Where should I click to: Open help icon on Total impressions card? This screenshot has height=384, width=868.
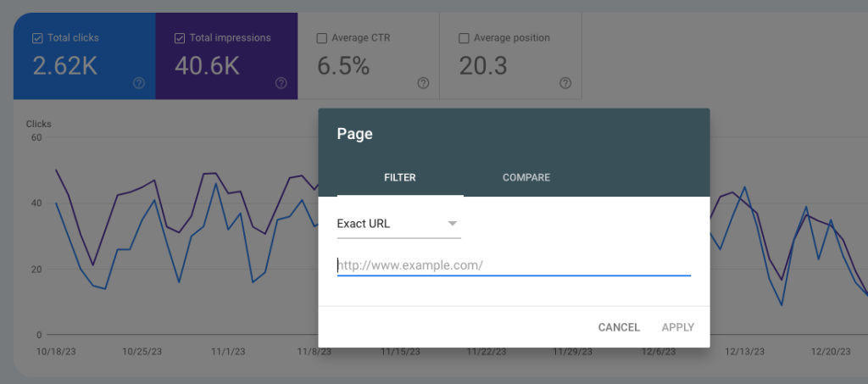point(281,83)
